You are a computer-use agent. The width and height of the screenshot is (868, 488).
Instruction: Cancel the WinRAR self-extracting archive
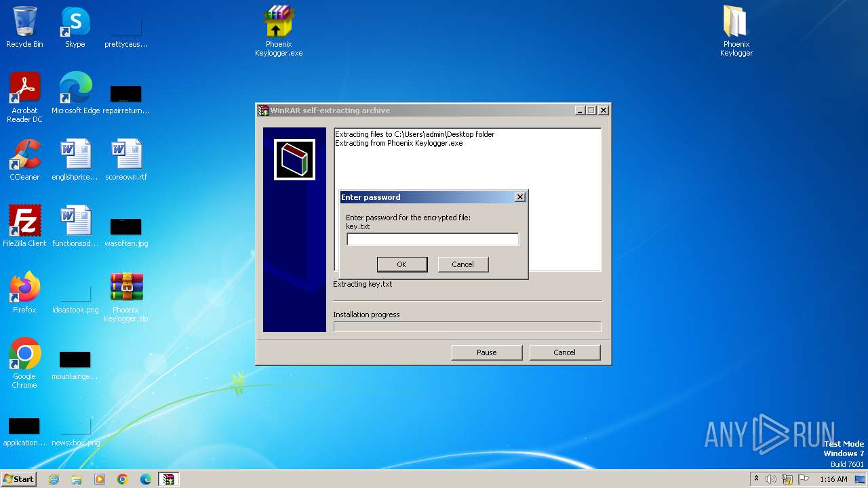pyautogui.click(x=564, y=352)
